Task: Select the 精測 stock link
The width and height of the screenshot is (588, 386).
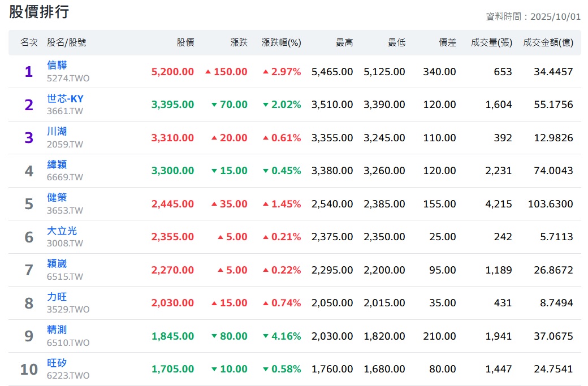Action: (57, 330)
